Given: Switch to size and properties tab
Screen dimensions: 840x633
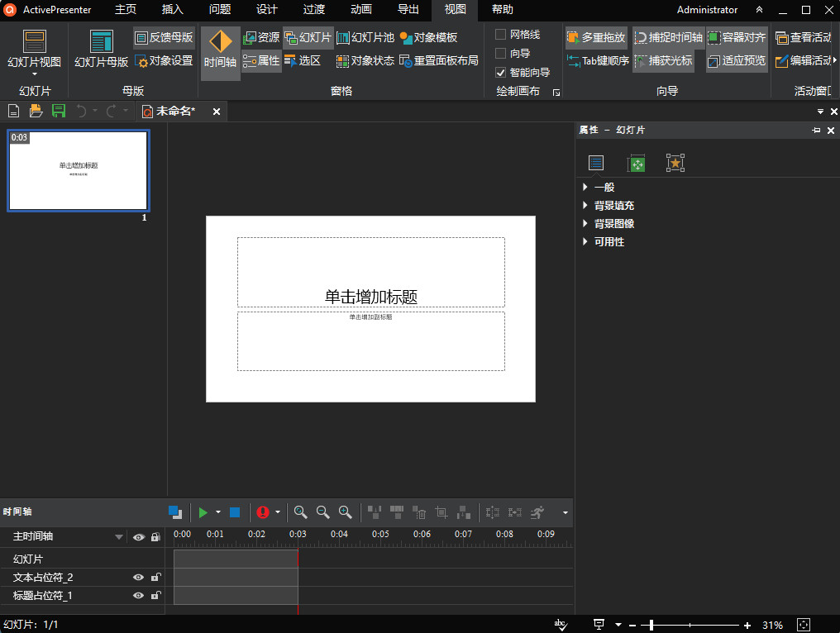Looking at the screenshot, I should 636,164.
